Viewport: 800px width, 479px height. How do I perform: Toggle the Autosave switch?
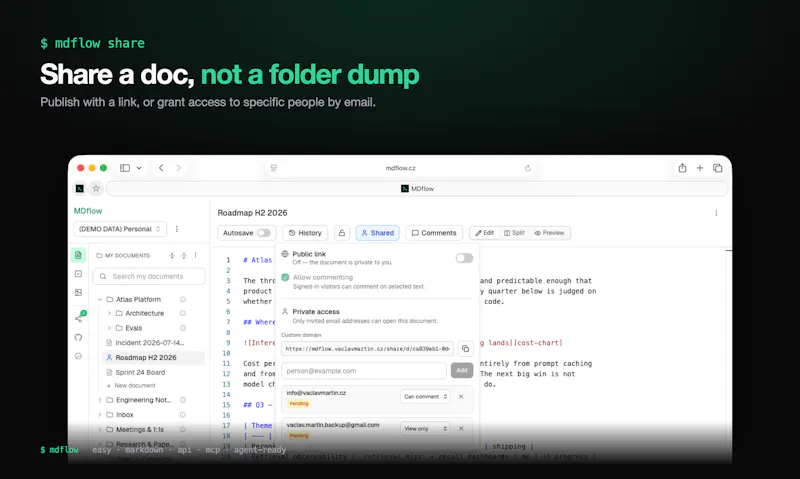coord(264,233)
